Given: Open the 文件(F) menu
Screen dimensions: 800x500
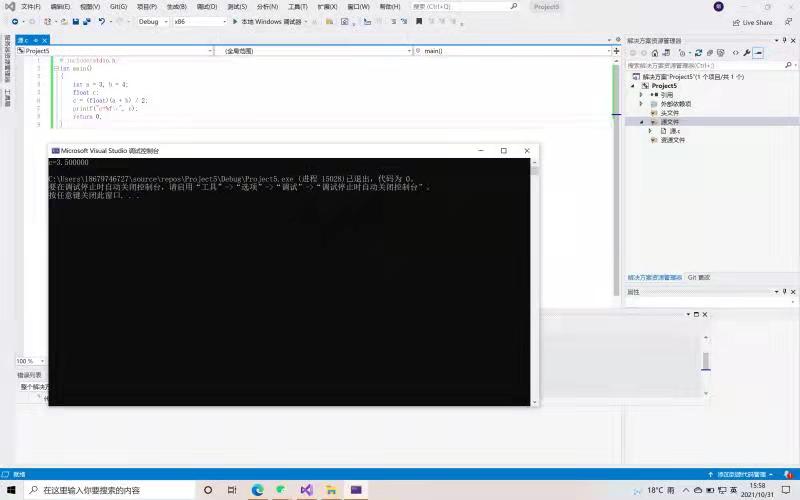Looking at the screenshot, I should coord(31,7).
